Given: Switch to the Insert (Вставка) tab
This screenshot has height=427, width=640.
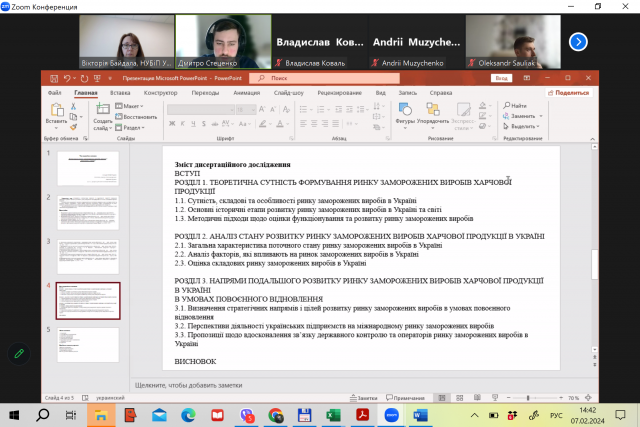Looking at the screenshot, I should pos(120,93).
